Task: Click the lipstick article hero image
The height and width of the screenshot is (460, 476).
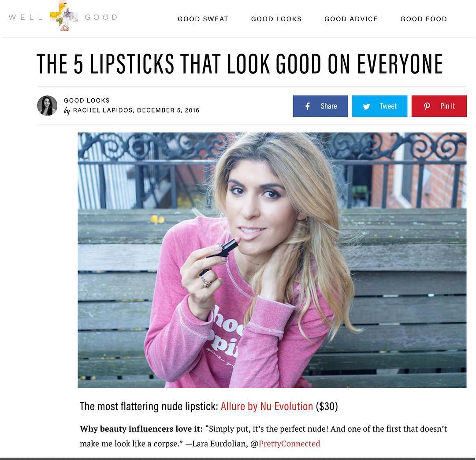Action: (x=272, y=260)
